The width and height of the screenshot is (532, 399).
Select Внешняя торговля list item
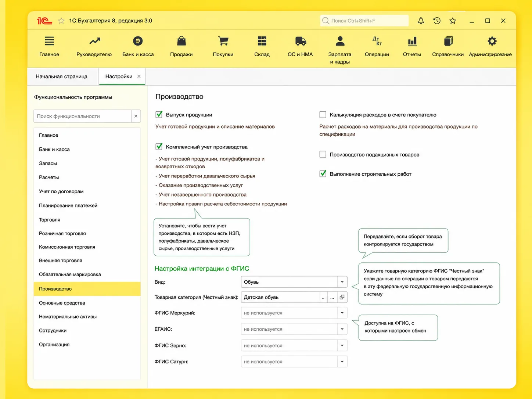87,260
